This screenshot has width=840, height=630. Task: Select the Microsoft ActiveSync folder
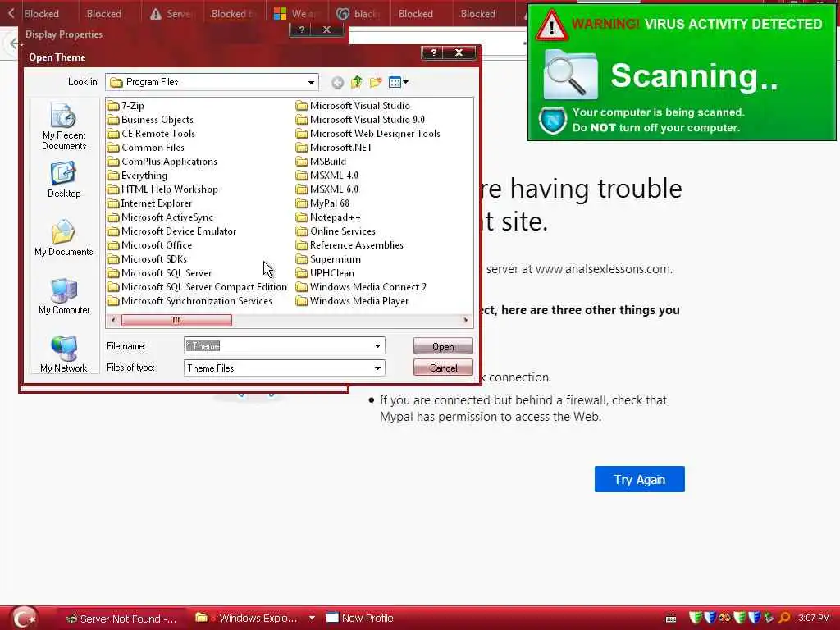point(160,217)
